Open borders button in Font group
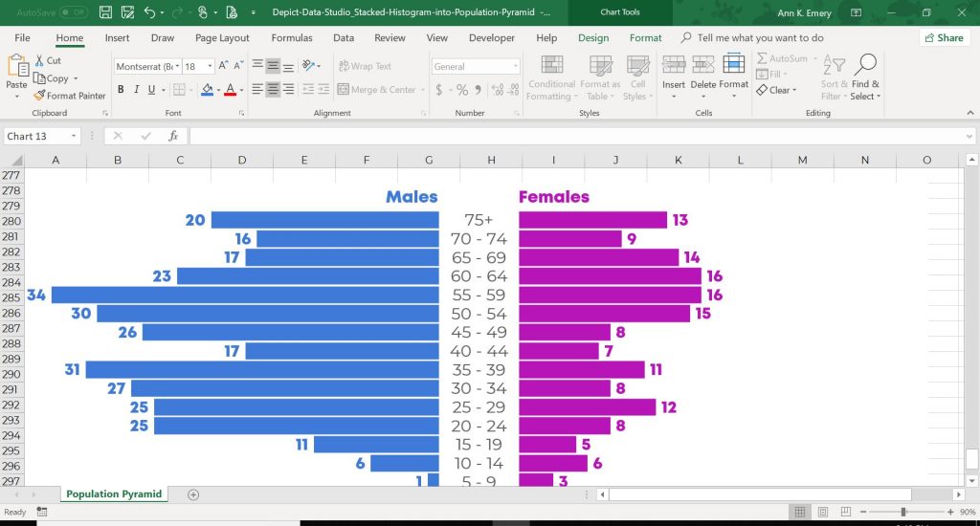The height and width of the screenshot is (526, 980). click(x=179, y=90)
